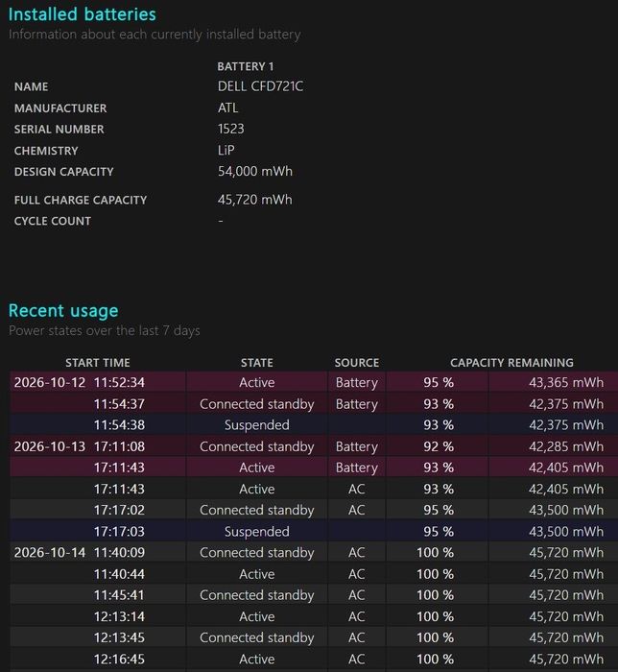Click the 92 % capacity cell
The image size is (618, 672).
coord(439,446)
